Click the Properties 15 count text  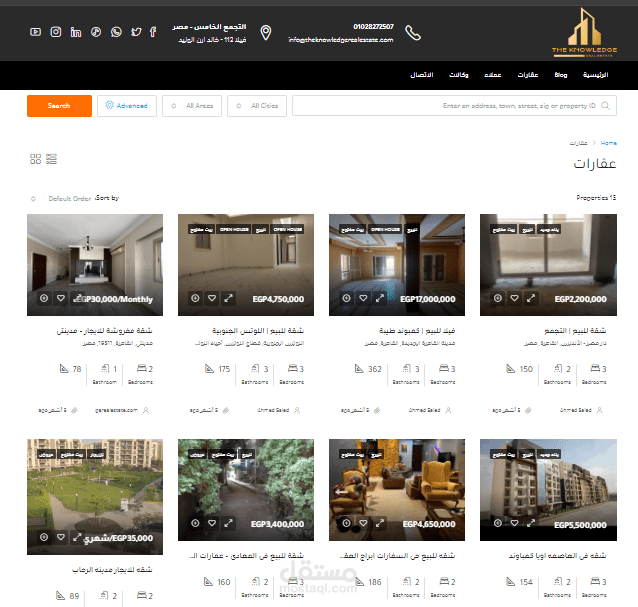[x=596, y=198]
